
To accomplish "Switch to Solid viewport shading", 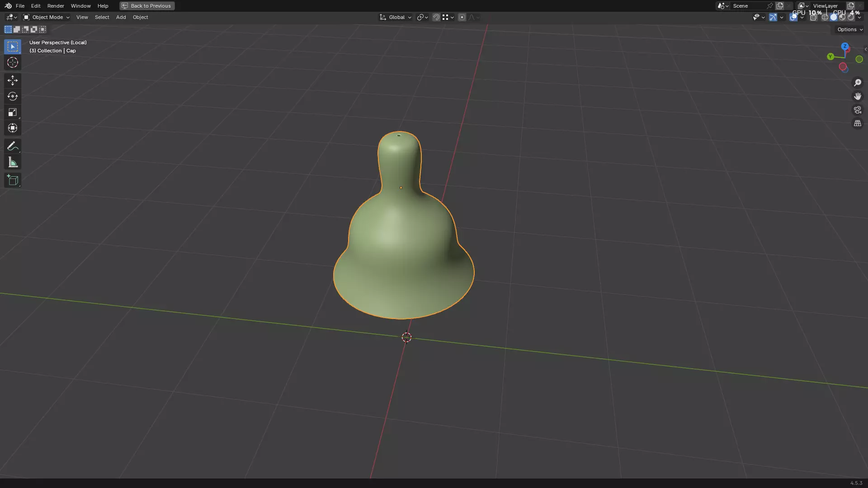I will (834, 17).
